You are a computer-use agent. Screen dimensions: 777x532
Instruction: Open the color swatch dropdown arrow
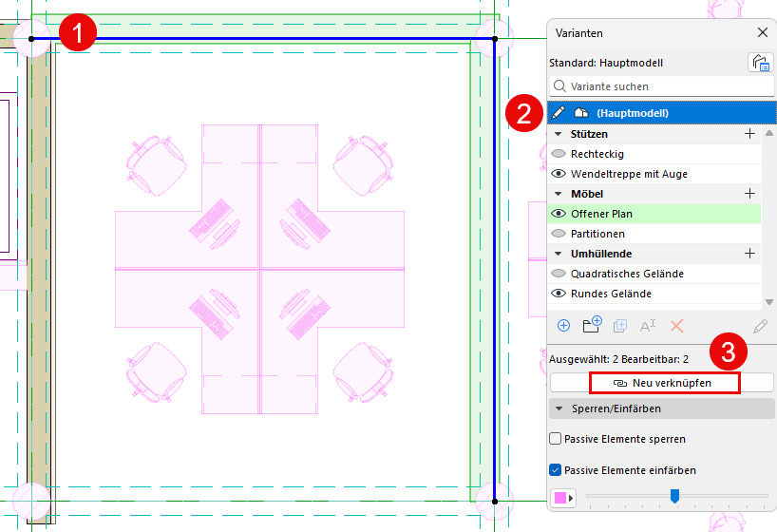click(x=571, y=498)
